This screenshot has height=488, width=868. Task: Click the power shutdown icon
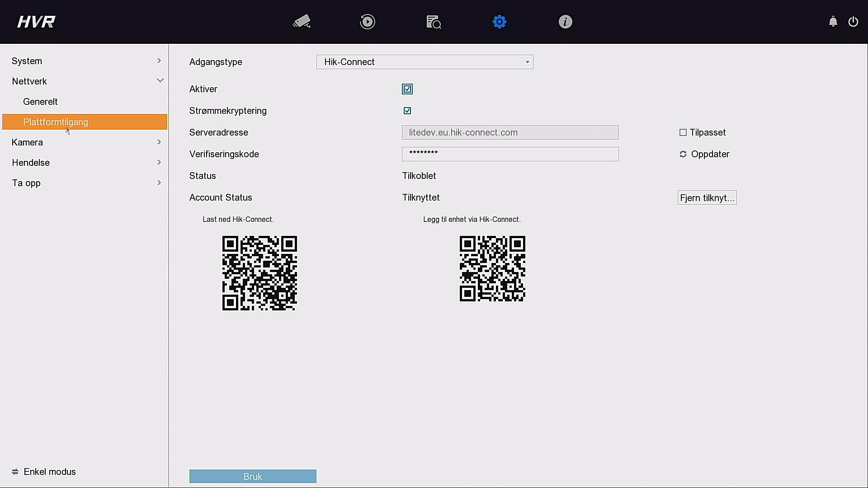853,22
